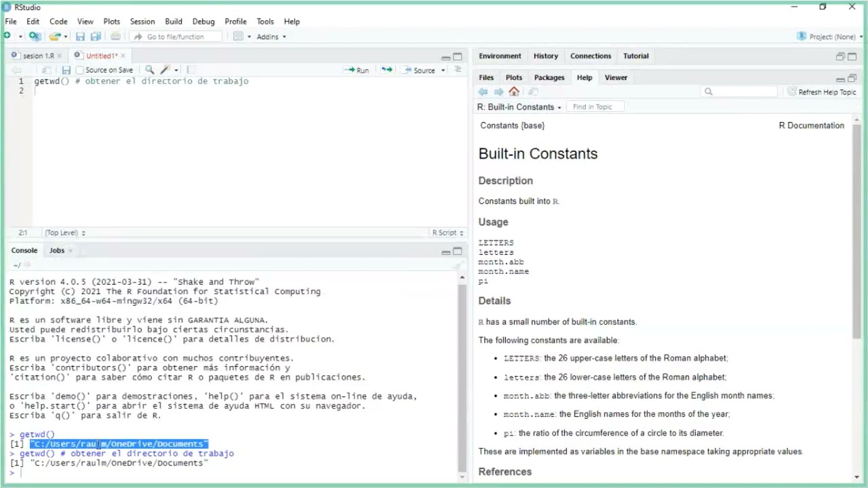Switch to the Environment tab
This screenshot has height=488, width=868.
(500, 56)
